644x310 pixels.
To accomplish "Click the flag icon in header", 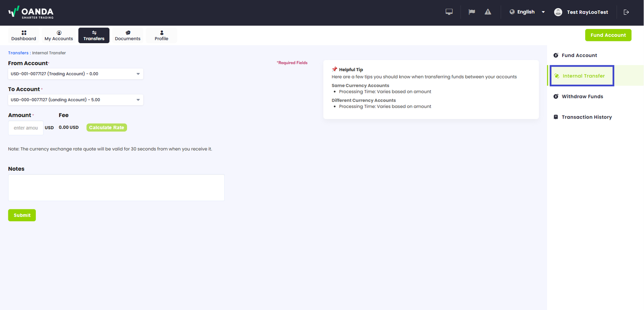I will point(471,12).
